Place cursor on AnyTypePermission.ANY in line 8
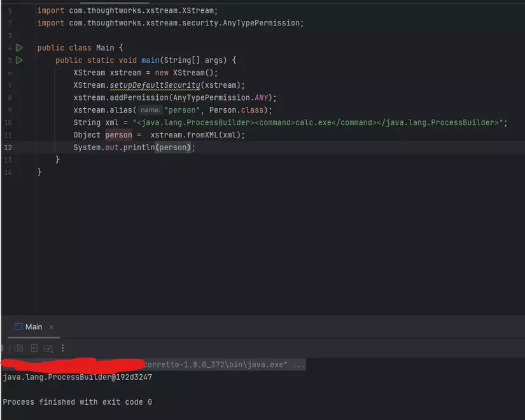The height and width of the screenshot is (420, 525). [221, 98]
